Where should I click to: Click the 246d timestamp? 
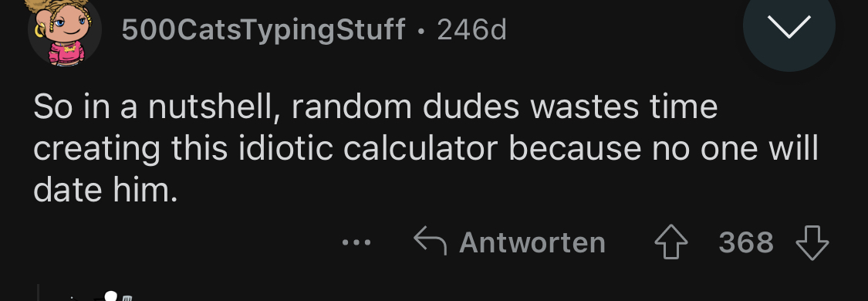pos(471,30)
